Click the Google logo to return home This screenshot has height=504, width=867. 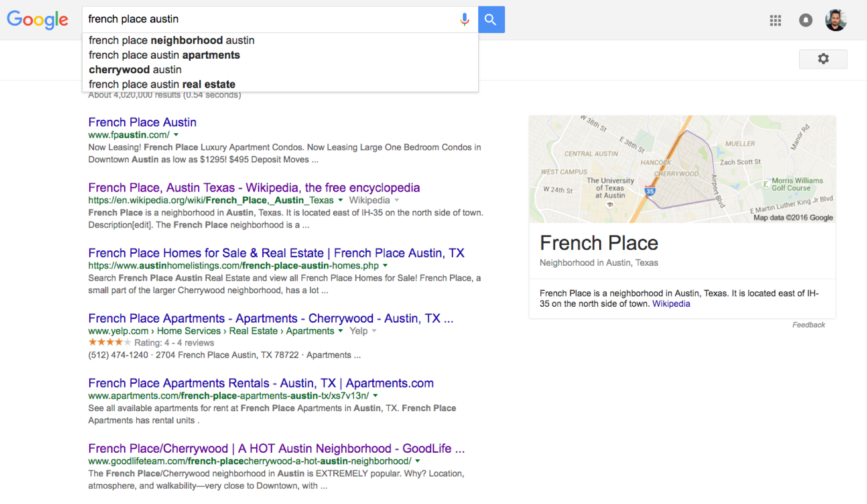tap(37, 20)
